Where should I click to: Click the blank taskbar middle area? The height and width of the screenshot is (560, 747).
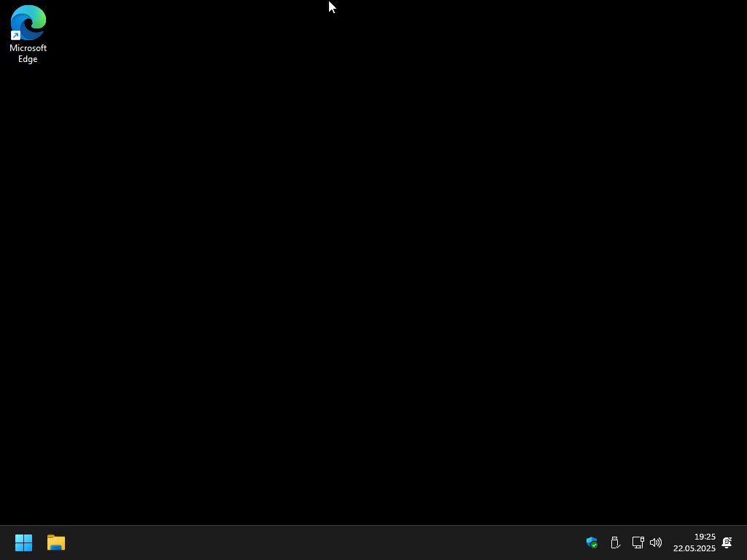click(x=328, y=542)
